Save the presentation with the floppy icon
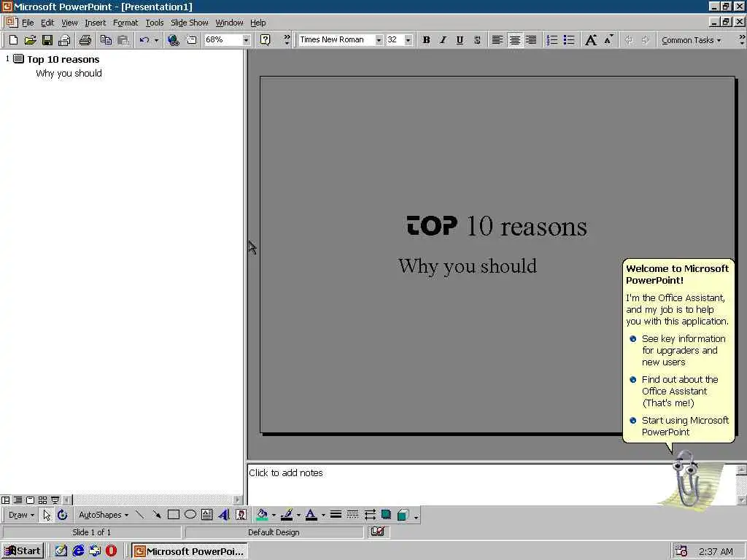This screenshot has height=560, width=747. coord(47,40)
